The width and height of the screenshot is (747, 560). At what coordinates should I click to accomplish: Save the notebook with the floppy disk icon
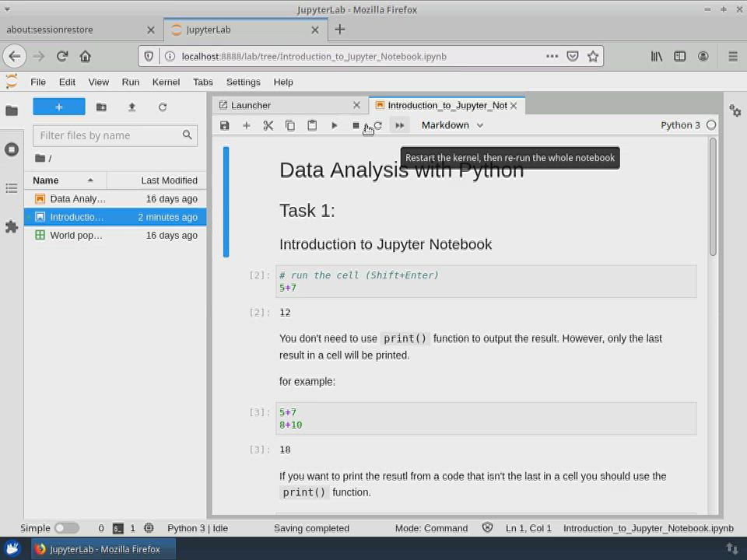click(224, 125)
